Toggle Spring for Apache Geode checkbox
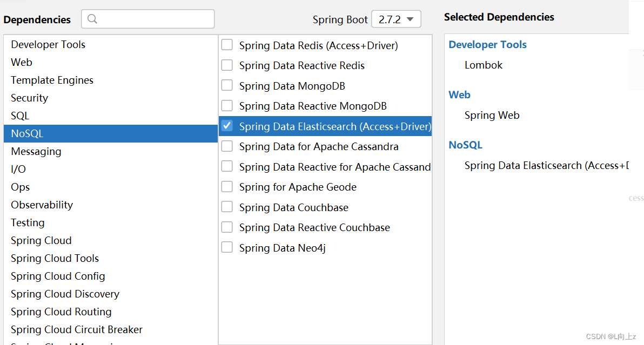This screenshot has height=345, width=644. coord(227,187)
